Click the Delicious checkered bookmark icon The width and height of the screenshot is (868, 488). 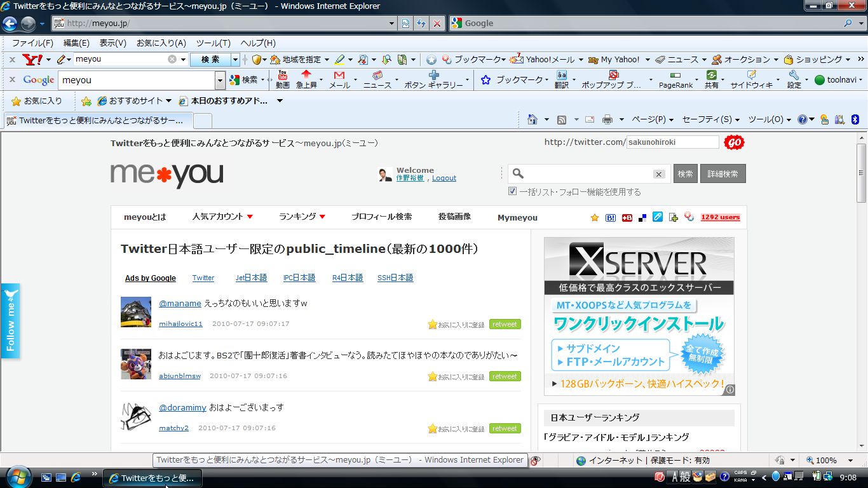(x=642, y=217)
